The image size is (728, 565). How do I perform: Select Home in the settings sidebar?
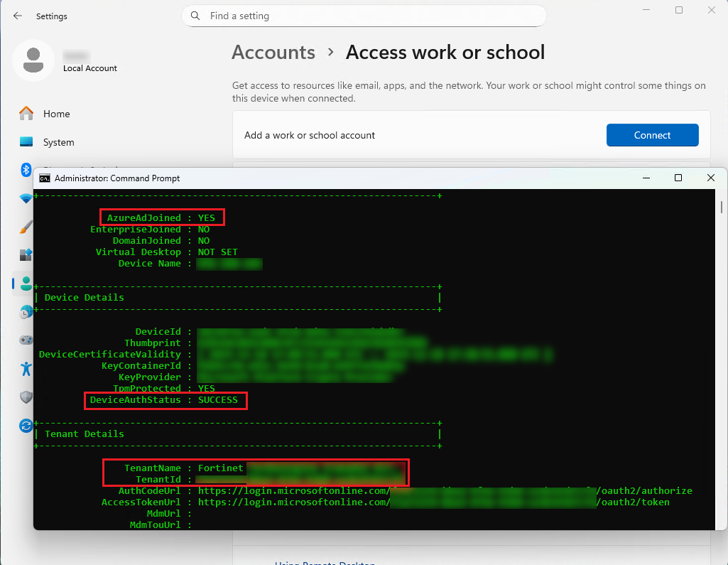pos(57,114)
